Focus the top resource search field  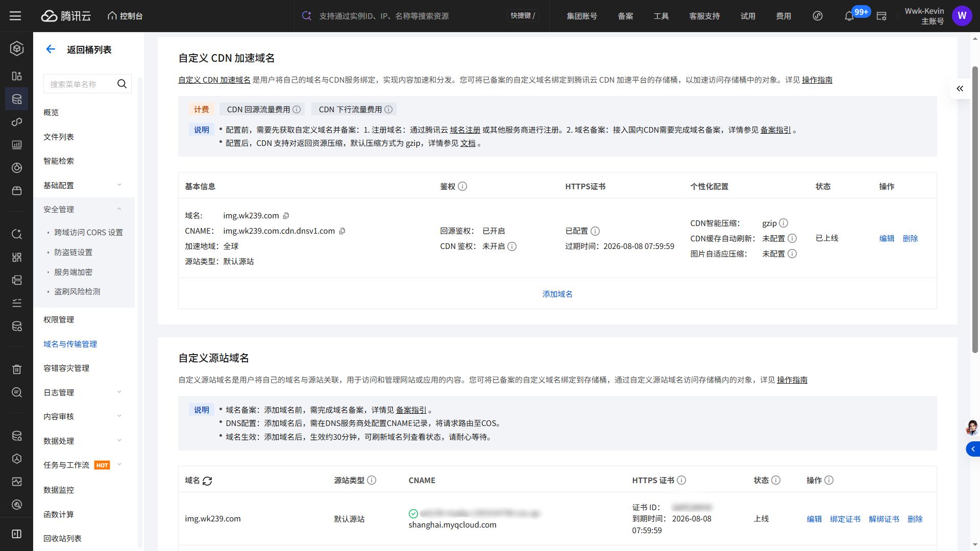click(x=408, y=16)
